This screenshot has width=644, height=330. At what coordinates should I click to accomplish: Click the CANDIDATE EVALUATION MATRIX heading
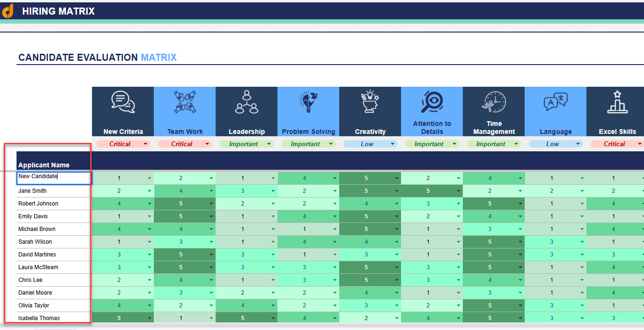tap(98, 57)
